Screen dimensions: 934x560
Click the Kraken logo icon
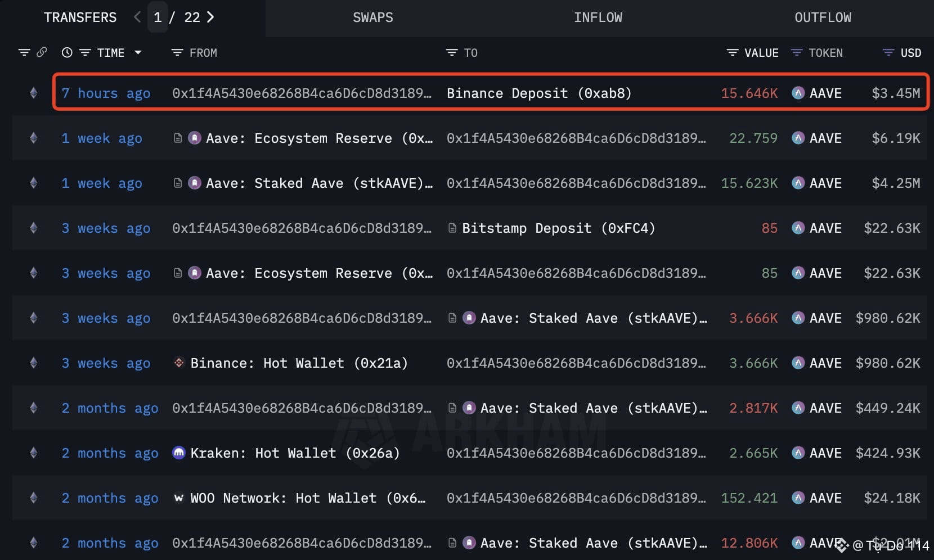coord(179,453)
